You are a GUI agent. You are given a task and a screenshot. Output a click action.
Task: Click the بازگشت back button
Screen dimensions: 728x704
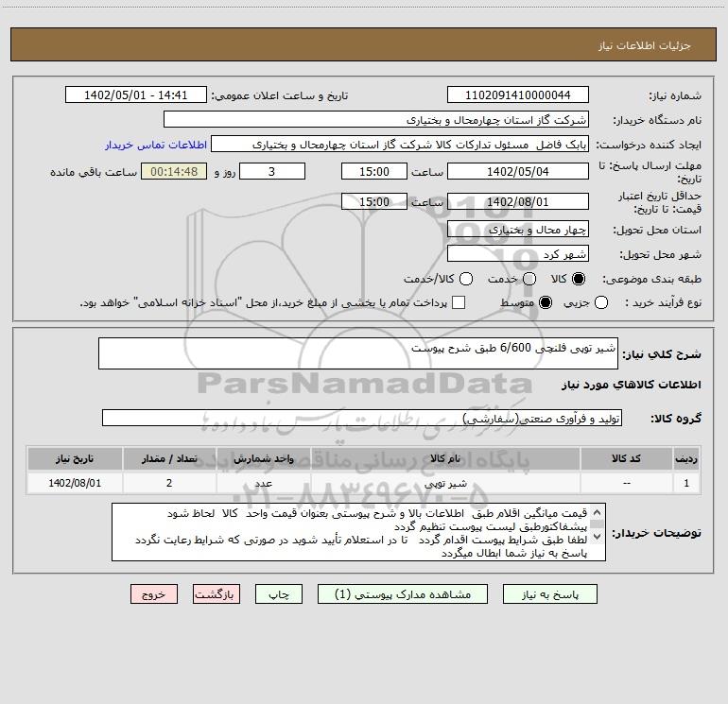[217, 594]
